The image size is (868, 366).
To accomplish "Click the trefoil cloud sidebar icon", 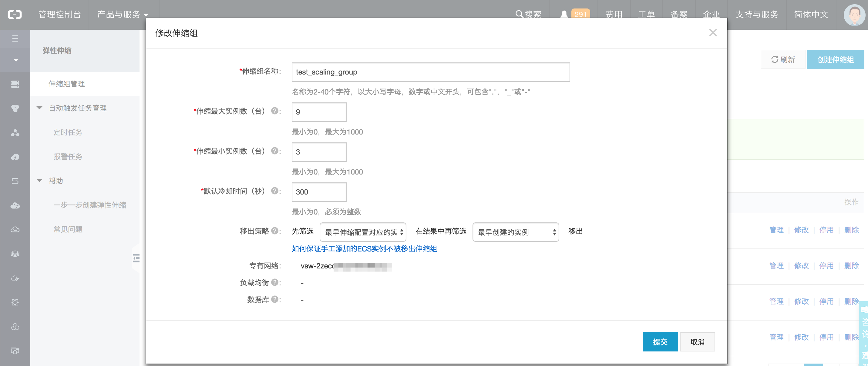I will pyautogui.click(x=15, y=327).
